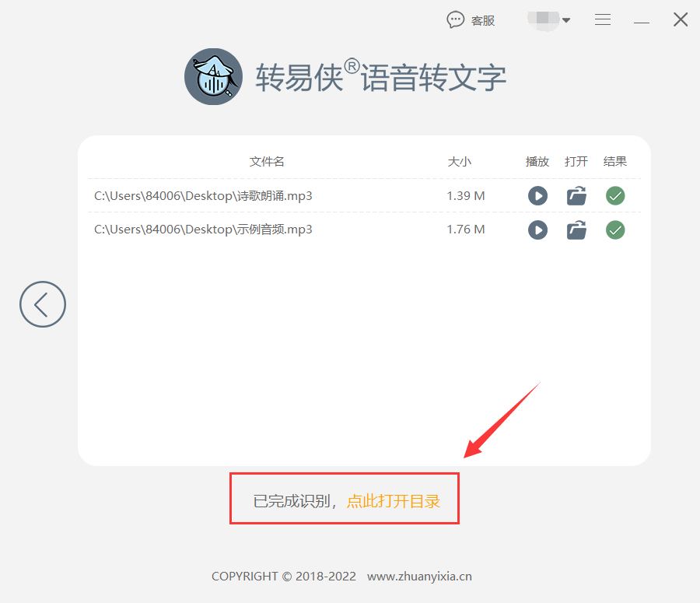700x603 pixels.
Task: Open 客服 customer service chat
Action: tap(471, 20)
